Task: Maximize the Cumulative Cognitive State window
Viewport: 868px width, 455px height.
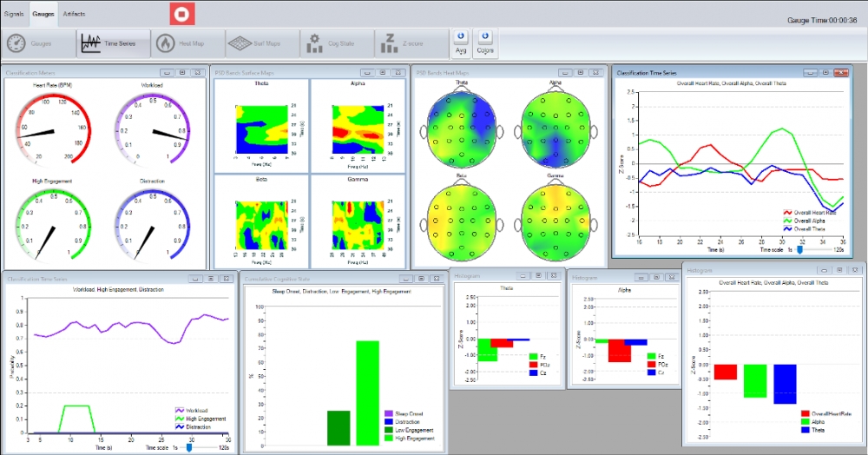Action: [420, 279]
